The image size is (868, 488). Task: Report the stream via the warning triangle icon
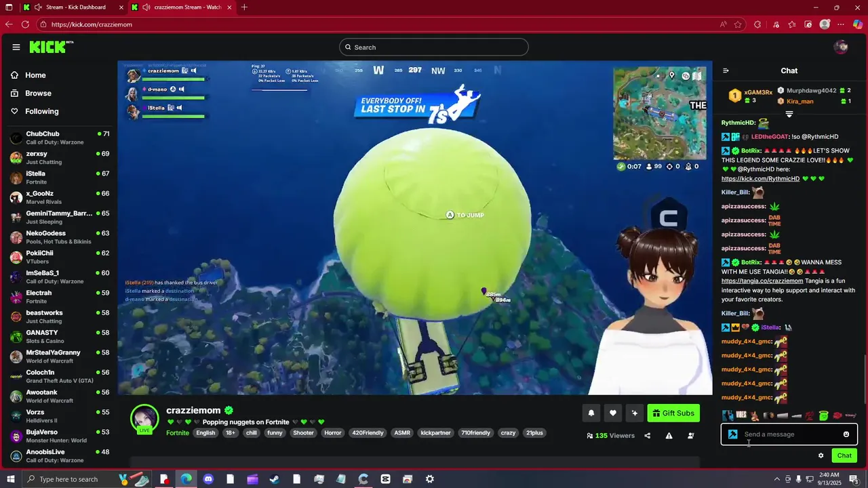coord(669,436)
